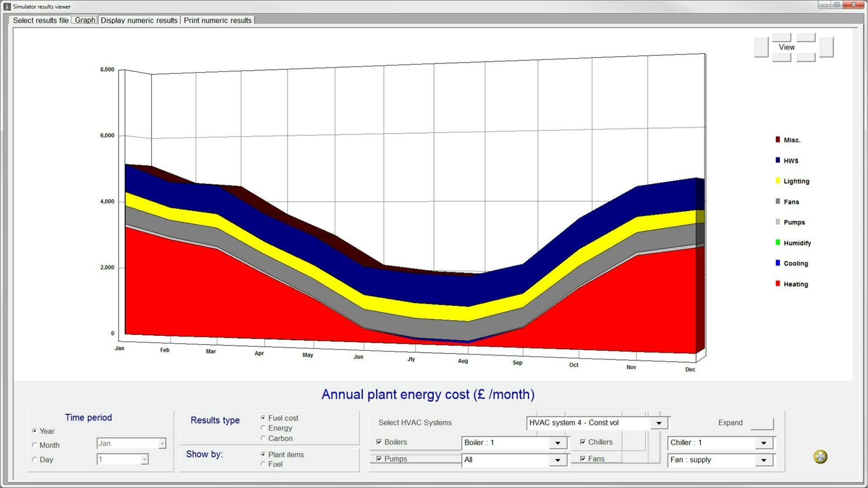The height and width of the screenshot is (488, 868).
Task: Click the far-left View rotate button
Action: tap(761, 47)
